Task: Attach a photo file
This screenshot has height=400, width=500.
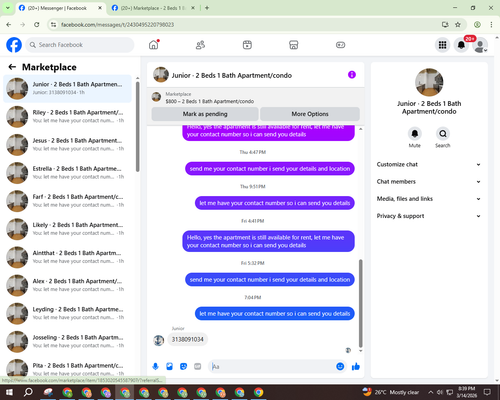Action: click(170, 367)
